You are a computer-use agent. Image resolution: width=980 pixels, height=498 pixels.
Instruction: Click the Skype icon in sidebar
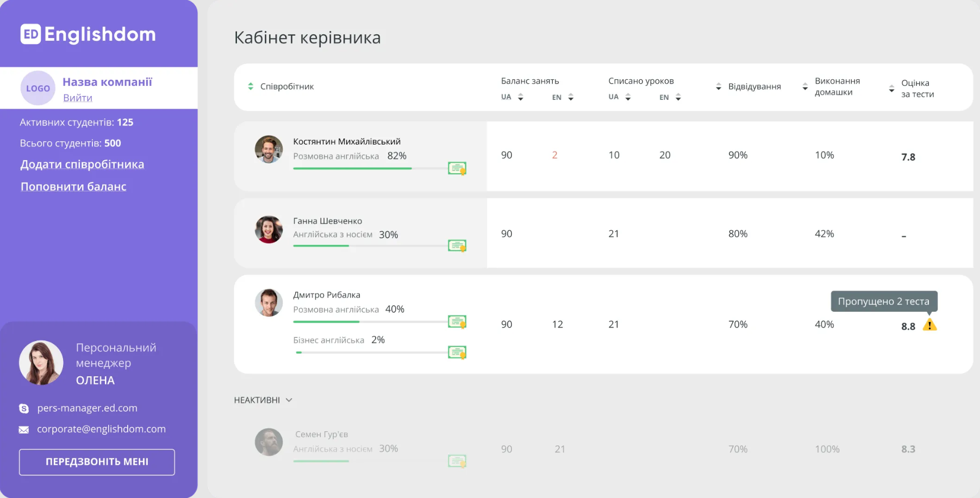click(x=24, y=408)
